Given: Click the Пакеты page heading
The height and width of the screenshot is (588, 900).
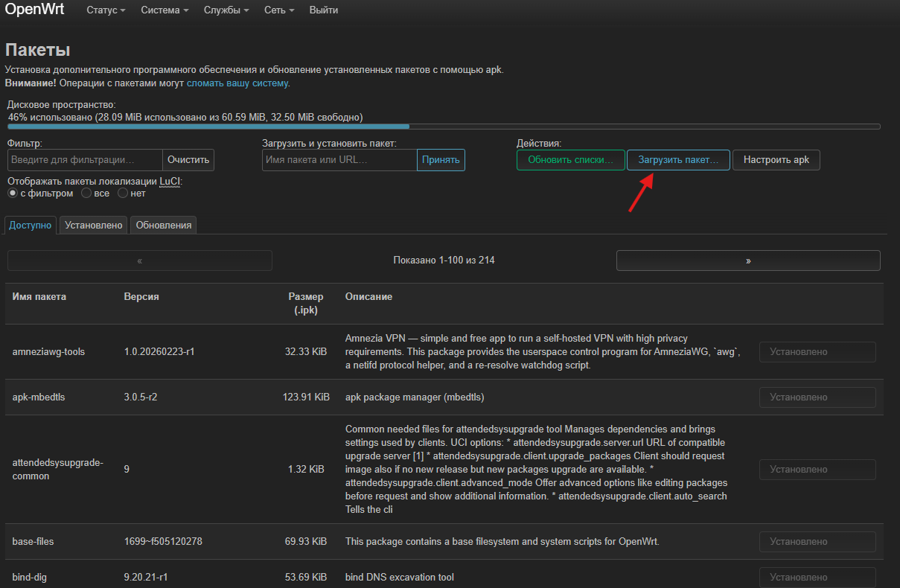Looking at the screenshot, I should [37, 50].
